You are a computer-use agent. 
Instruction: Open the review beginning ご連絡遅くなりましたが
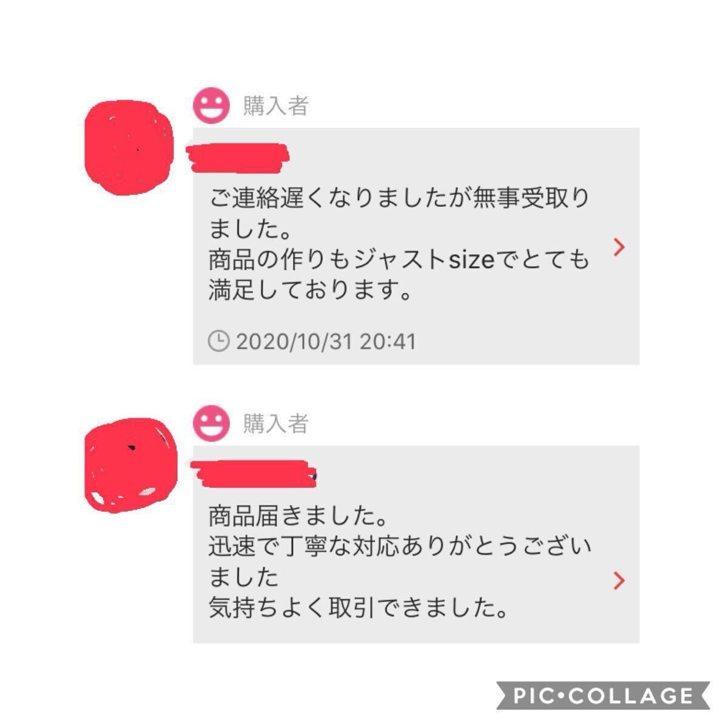pyautogui.click(x=416, y=246)
